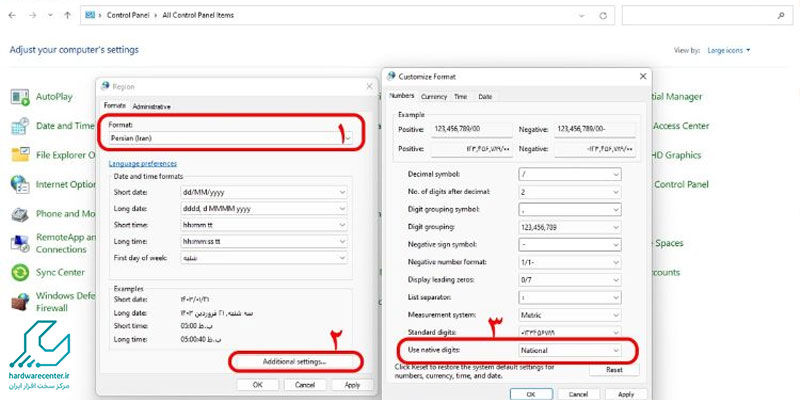Switch to the Administrative tab in Region
Image resolution: width=800 pixels, height=400 pixels.
tap(151, 107)
